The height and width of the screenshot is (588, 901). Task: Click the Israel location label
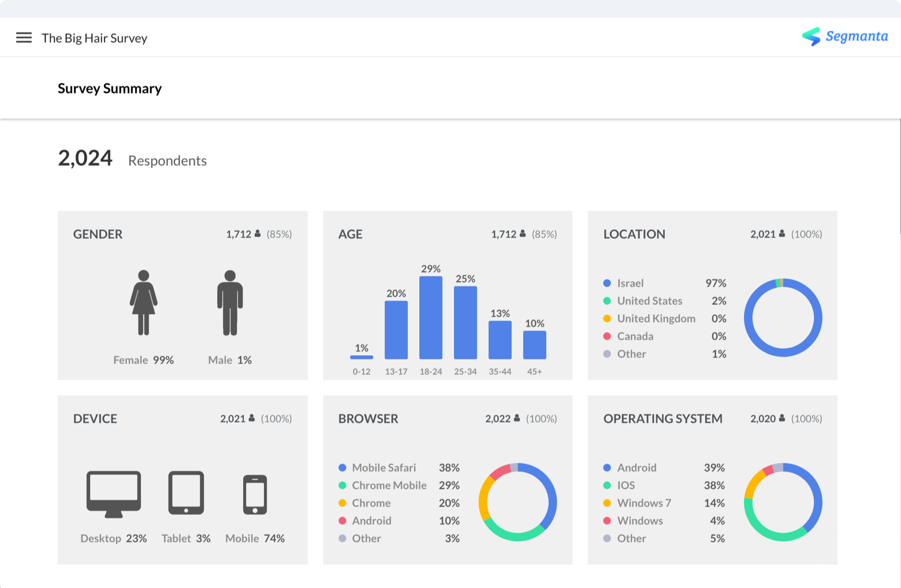click(630, 283)
